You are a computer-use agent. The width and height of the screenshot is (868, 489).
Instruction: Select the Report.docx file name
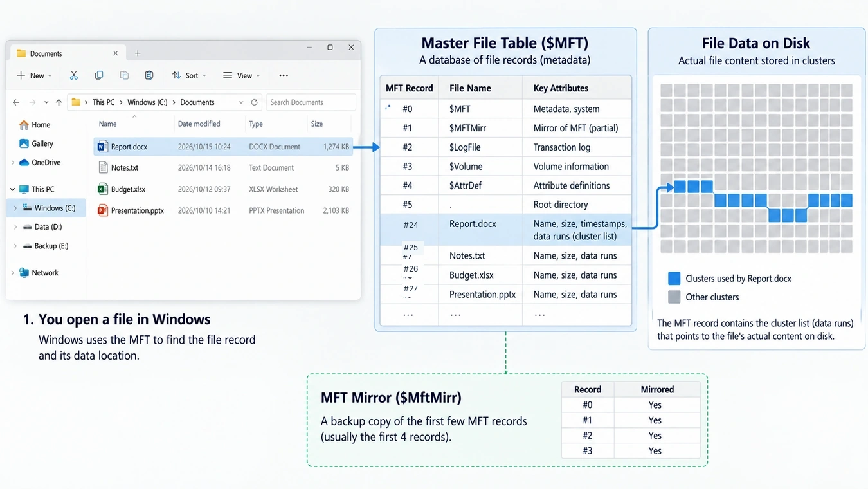(129, 147)
